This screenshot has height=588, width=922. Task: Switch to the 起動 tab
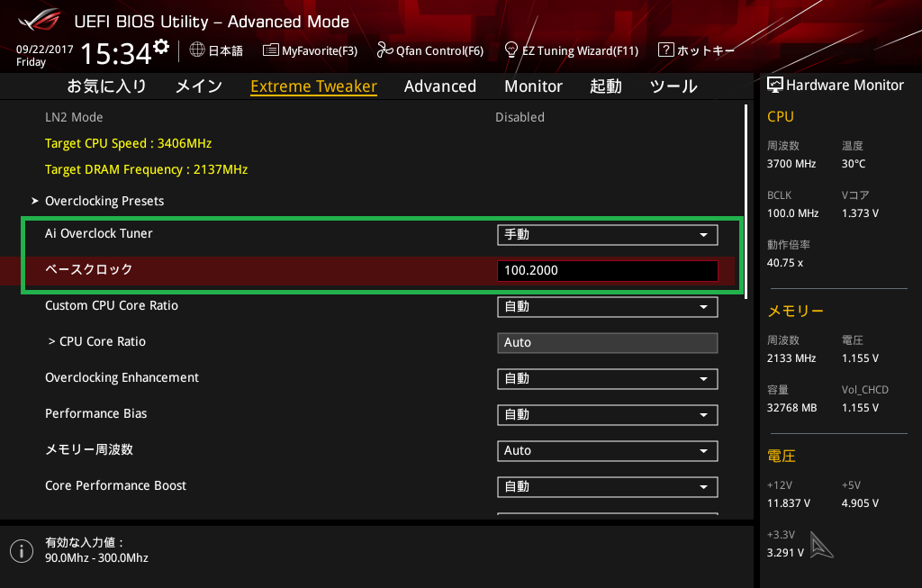click(x=606, y=86)
